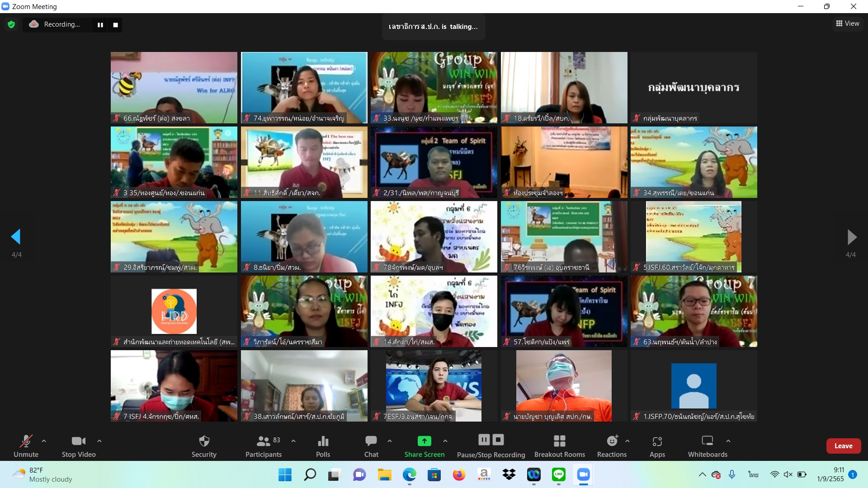This screenshot has width=868, height=488.
Task: Pause the recording from the top bar
Action: coord(100,25)
